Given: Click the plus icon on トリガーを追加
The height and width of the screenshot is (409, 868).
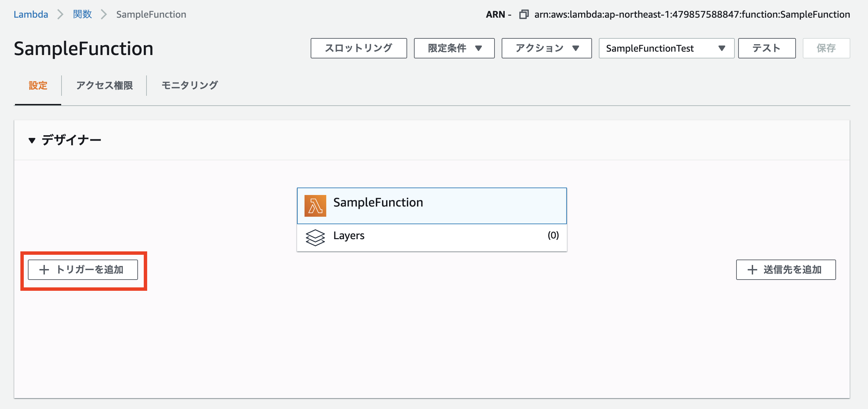Looking at the screenshot, I should [44, 269].
